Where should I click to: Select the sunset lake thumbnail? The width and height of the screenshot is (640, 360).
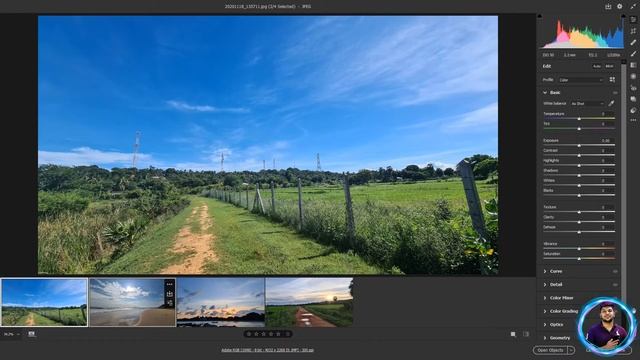[220, 302]
